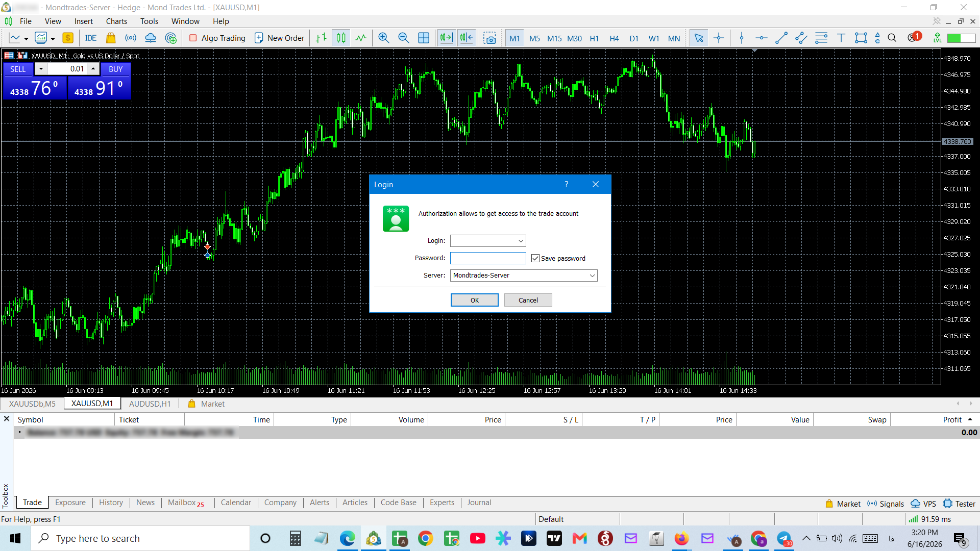Open the volume dropdown beside SELL
980x551 pixels.
click(41, 69)
